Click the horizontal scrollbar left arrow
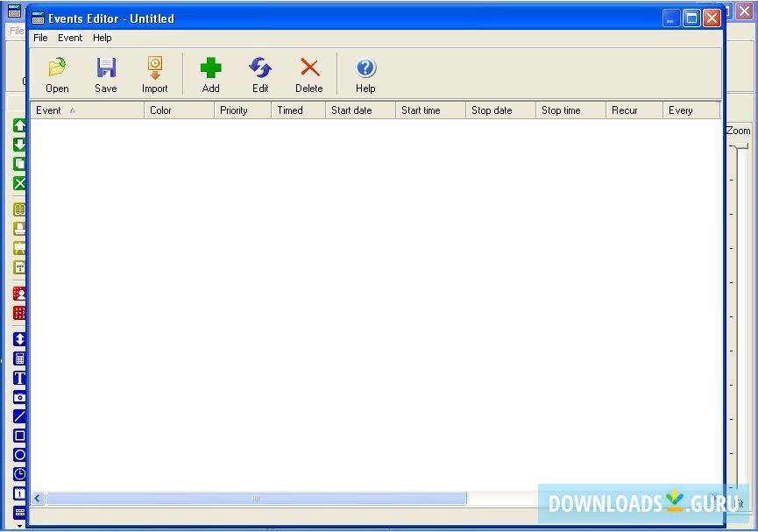Image resolution: width=758 pixels, height=532 pixels. 38,498
